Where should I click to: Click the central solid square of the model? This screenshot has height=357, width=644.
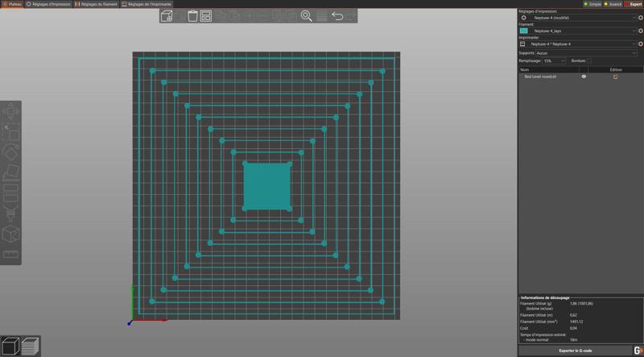[x=267, y=186]
